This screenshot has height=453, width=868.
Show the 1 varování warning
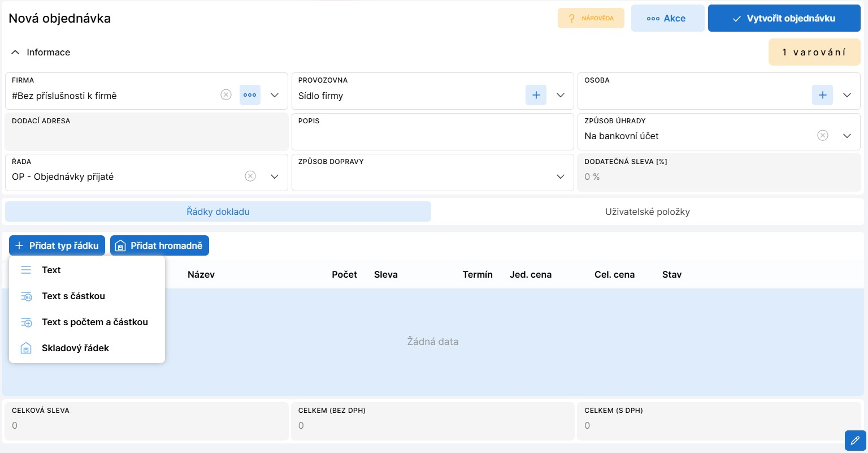pyautogui.click(x=814, y=52)
